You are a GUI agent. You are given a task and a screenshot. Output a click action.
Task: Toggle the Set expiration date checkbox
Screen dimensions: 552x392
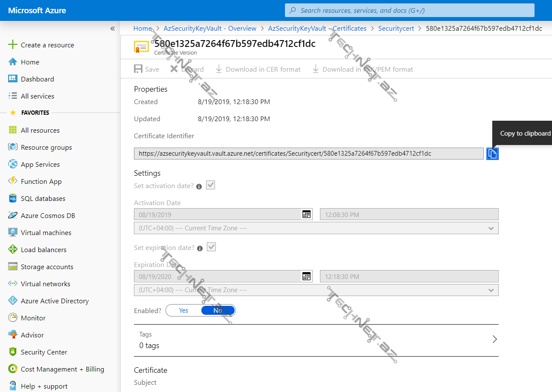click(212, 247)
